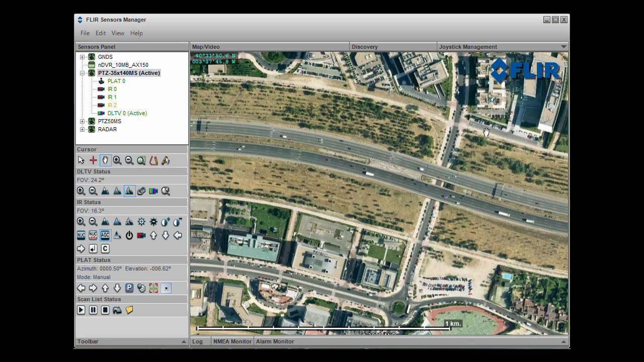Collapse the PTZ-35x140MS tree node

click(82, 73)
